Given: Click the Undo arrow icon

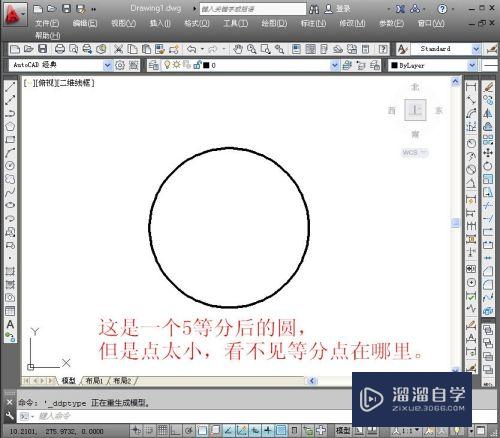Looking at the screenshot, I should 191,49.
